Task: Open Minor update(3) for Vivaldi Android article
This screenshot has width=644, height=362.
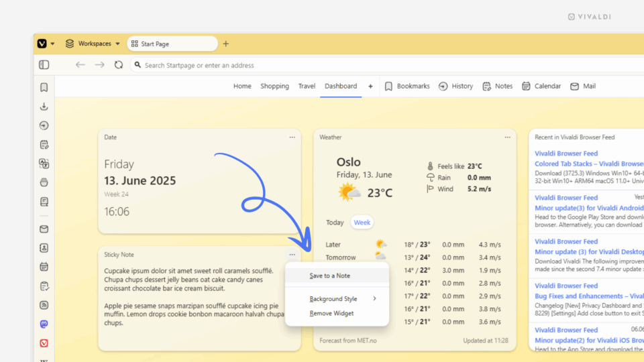Action: (x=589, y=208)
